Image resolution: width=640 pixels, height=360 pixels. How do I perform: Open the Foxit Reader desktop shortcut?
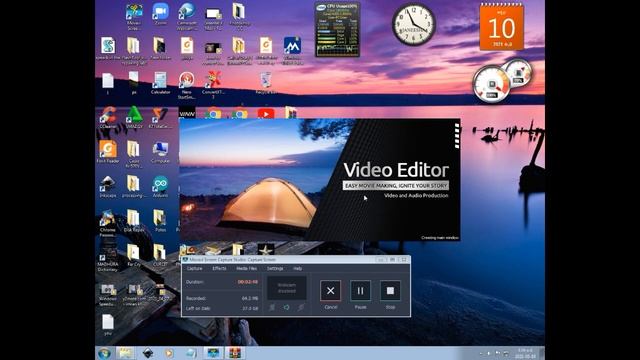108,152
